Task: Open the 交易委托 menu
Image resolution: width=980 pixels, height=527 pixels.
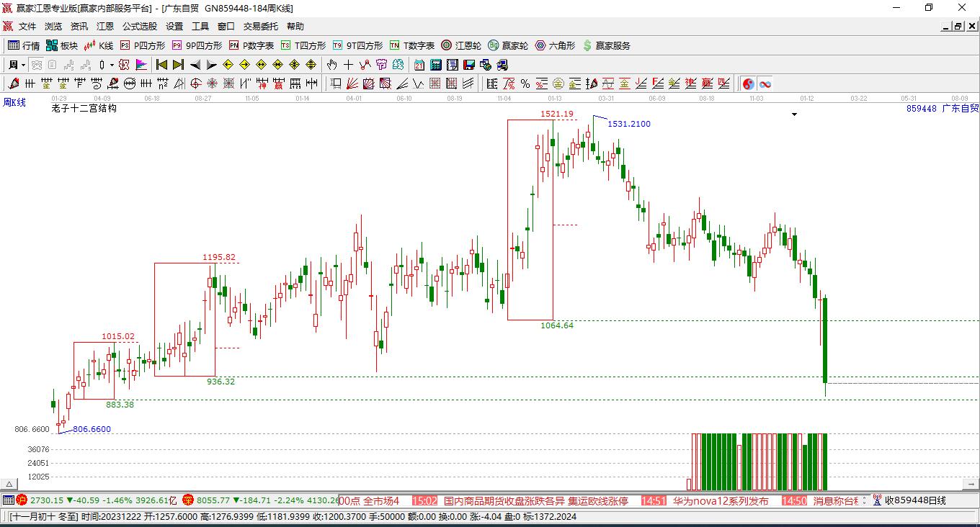Action: (x=261, y=27)
